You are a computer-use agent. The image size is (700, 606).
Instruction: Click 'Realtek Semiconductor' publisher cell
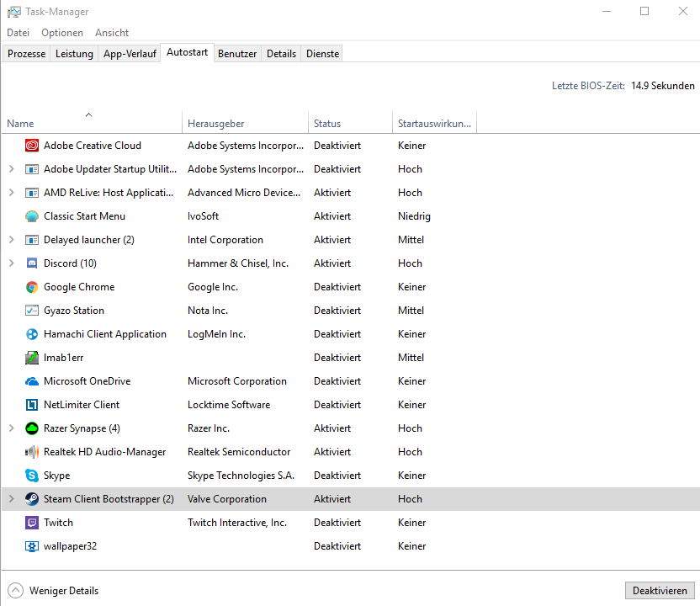[x=239, y=452]
